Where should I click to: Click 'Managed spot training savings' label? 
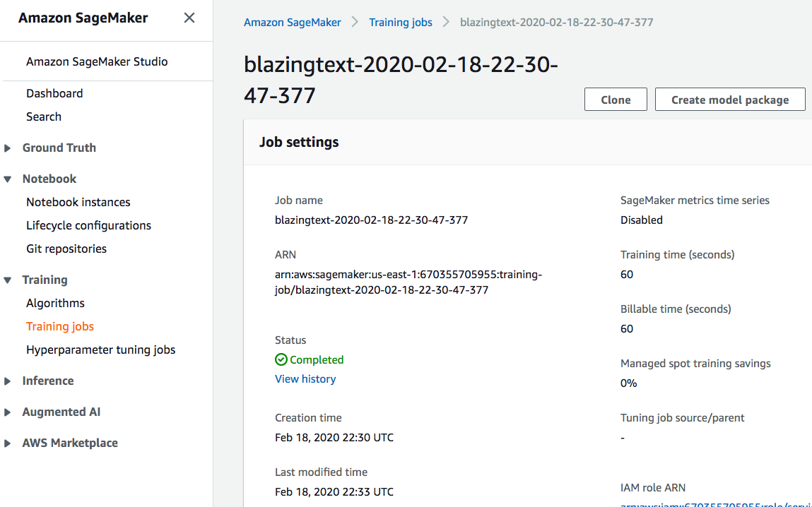tap(695, 363)
